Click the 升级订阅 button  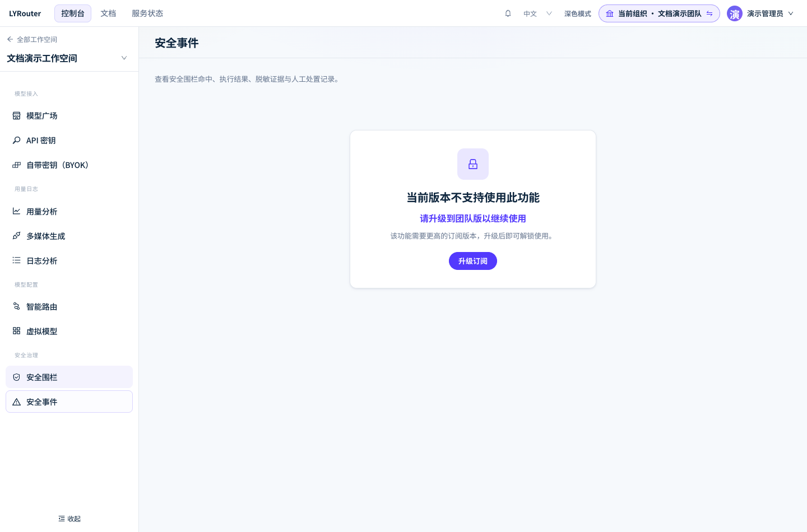click(x=473, y=261)
